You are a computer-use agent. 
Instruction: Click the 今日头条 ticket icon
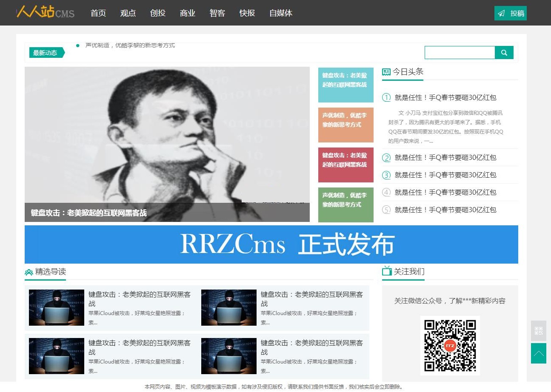pos(386,71)
